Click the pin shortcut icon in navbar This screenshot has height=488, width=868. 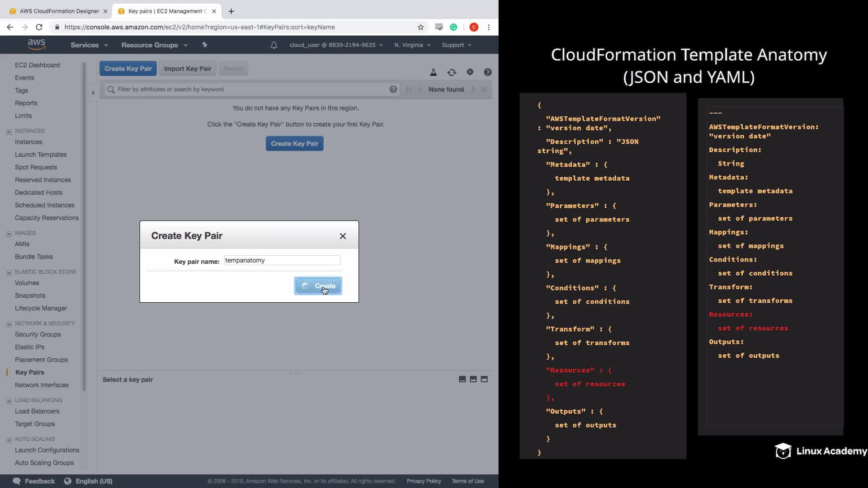pyautogui.click(x=205, y=45)
